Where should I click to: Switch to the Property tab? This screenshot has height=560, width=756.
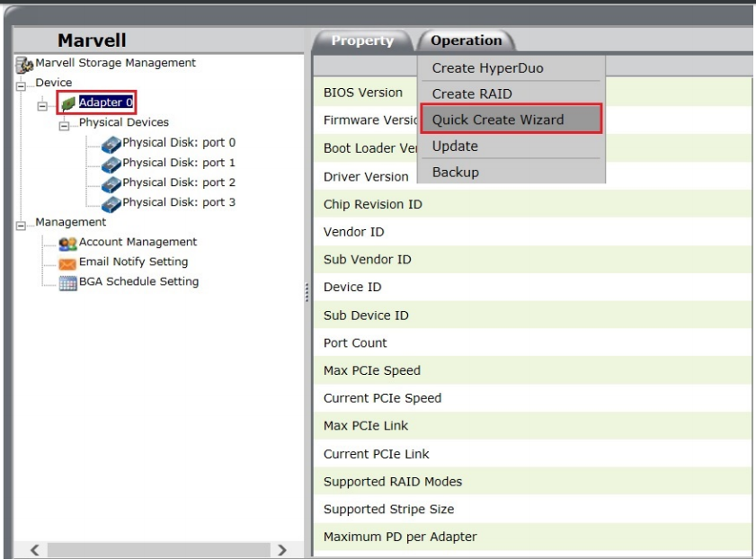click(x=361, y=40)
